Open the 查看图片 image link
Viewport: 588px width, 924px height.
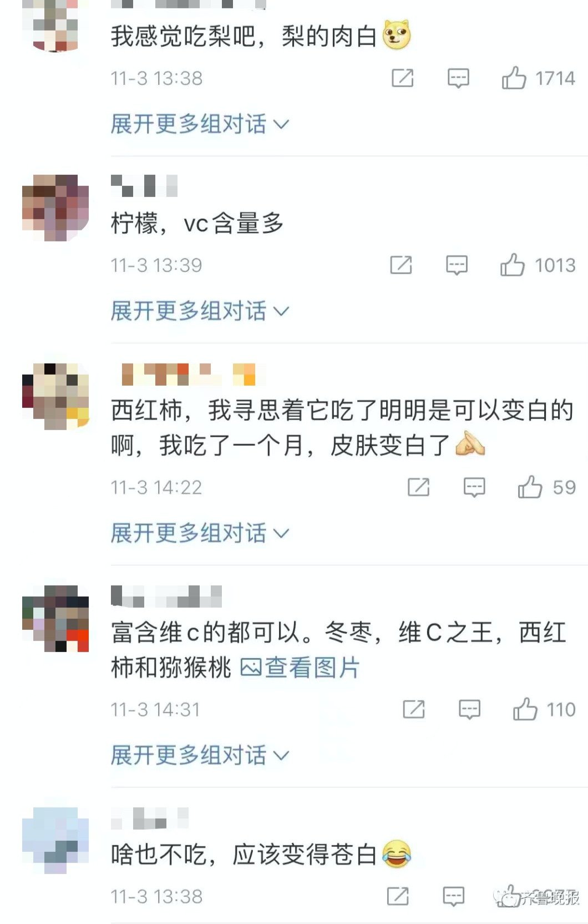(x=300, y=668)
